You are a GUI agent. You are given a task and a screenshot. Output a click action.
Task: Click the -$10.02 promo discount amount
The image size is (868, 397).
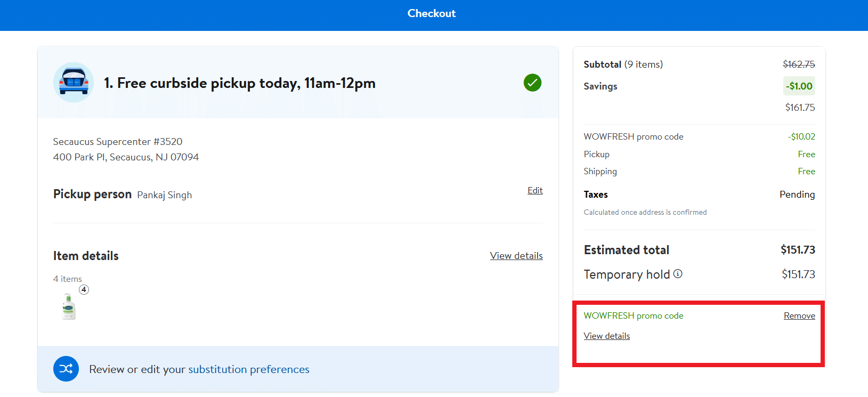801,137
